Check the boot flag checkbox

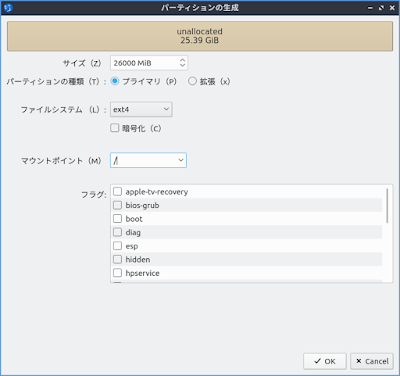(117, 219)
